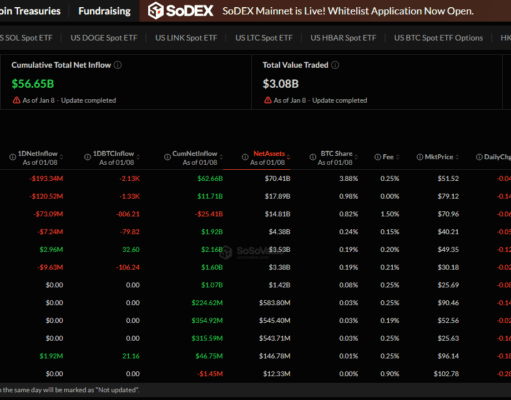
Task: Select the $17.89B net assets cell
Action: [277, 196]
